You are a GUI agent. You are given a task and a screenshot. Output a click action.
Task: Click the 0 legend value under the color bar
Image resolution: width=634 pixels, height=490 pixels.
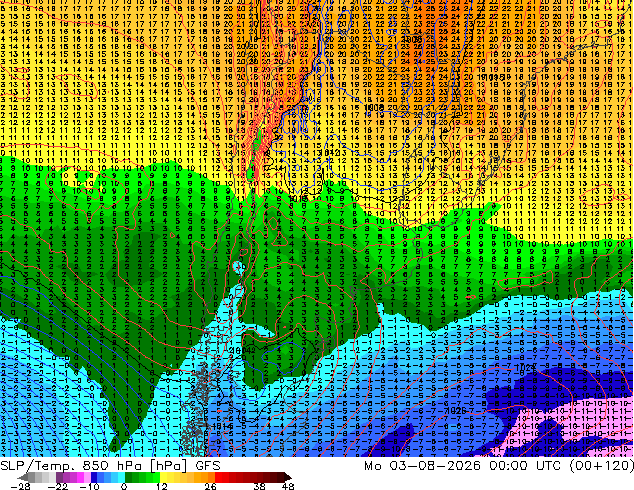point(124,486)
